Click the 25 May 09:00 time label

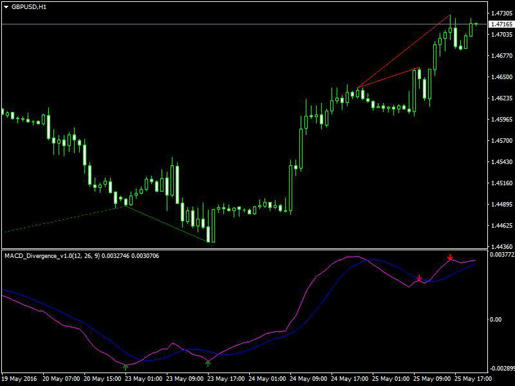(432, 379)
